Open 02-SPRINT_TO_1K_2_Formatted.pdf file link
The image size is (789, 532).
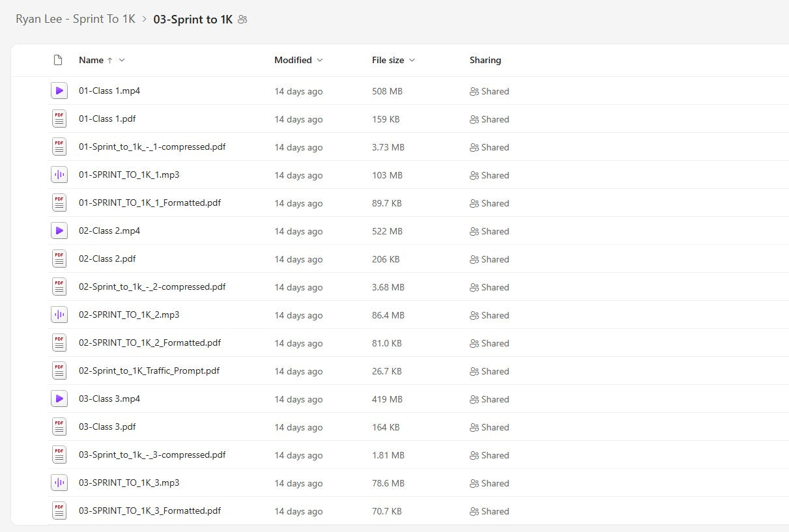(150, 343)
